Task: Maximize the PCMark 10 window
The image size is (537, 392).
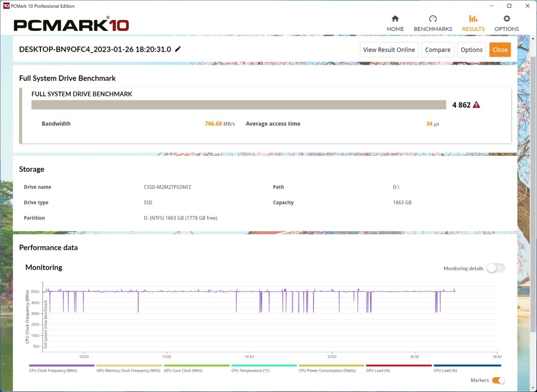Action: coord(509,6)
